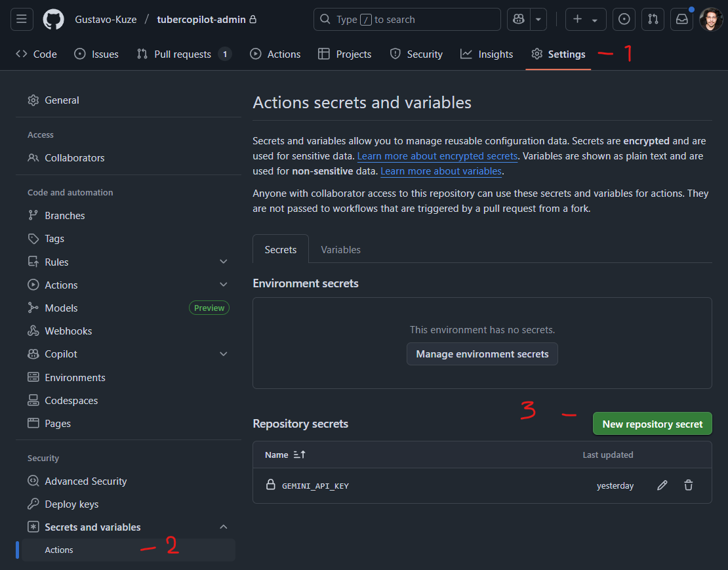The image size is (728, 570).
Task: Select Actions under Secrets and variables
Action: tap(129, 550)
